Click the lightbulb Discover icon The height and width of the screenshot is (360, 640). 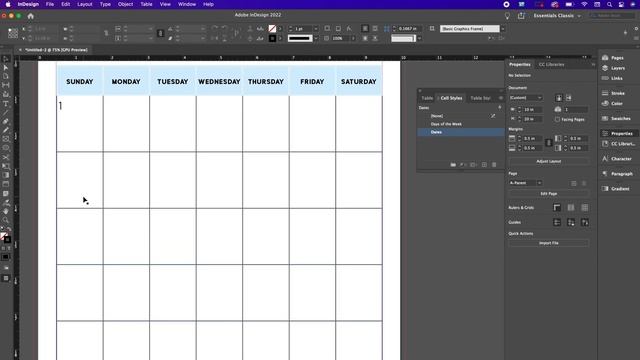[x=507, y=16]
